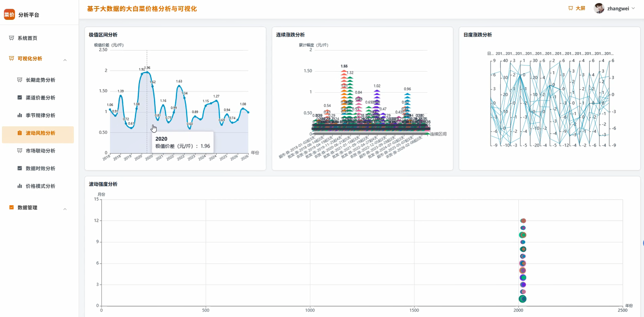
Task: Click the 价格模式分析 bar icon
Action: click(19, 186)
